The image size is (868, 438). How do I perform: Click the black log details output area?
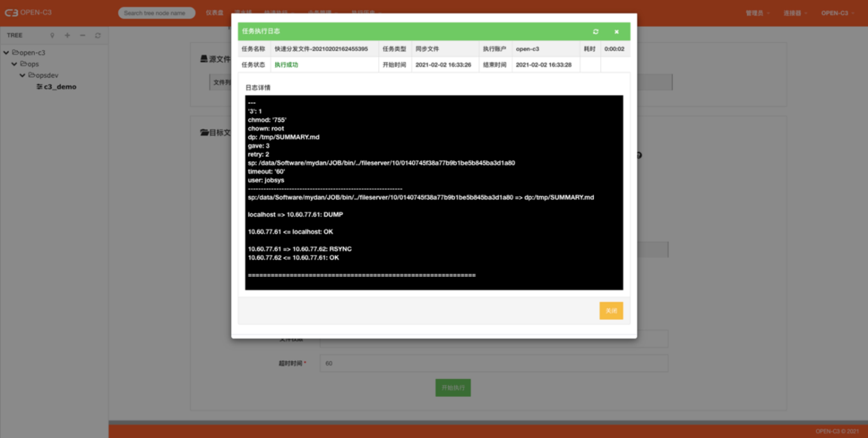click(434, 192)
